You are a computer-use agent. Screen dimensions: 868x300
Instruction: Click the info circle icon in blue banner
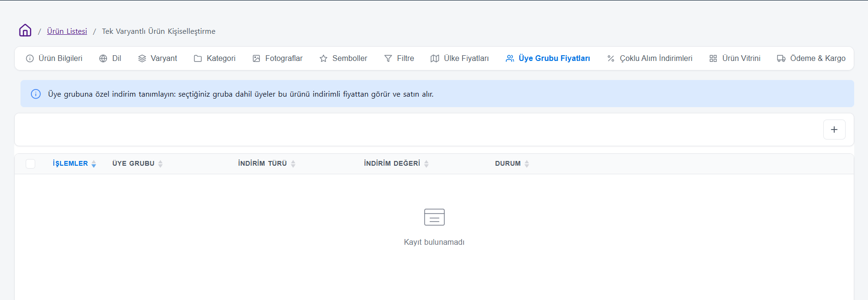36,94
